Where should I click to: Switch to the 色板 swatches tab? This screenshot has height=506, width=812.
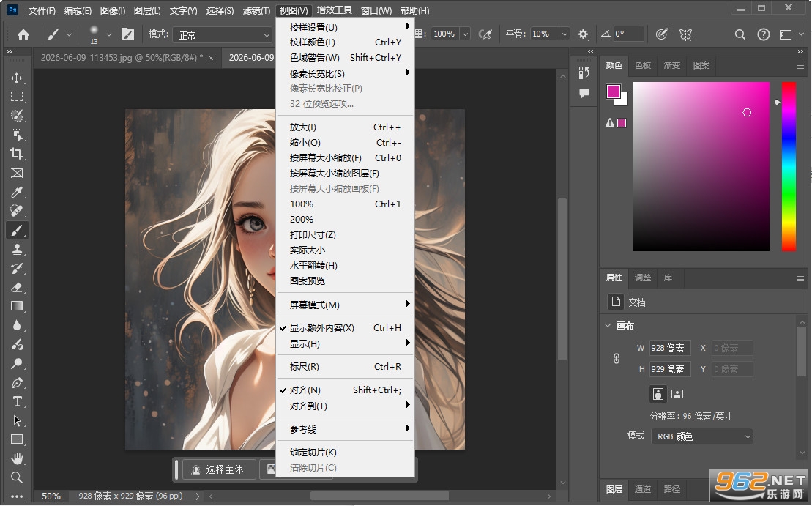tap(643, 65)
